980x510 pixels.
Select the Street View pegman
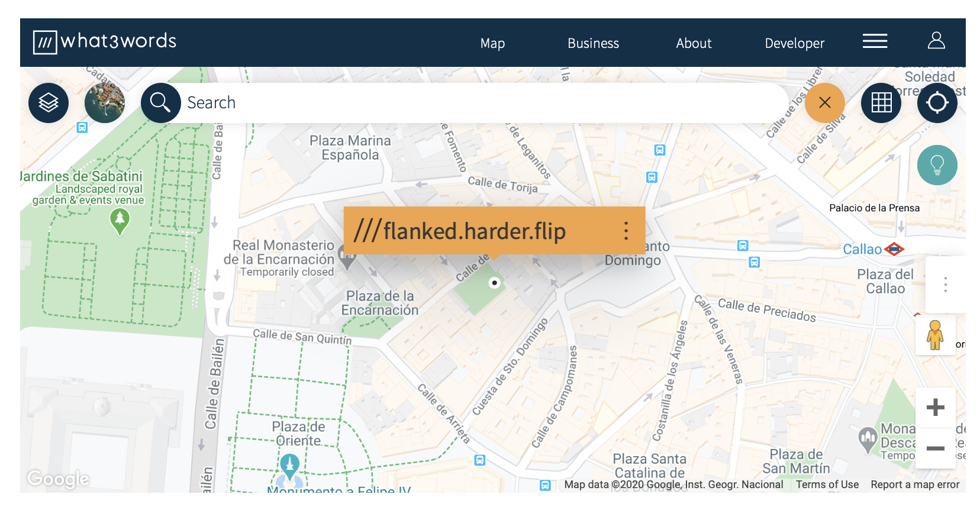(x=935, y=335)
